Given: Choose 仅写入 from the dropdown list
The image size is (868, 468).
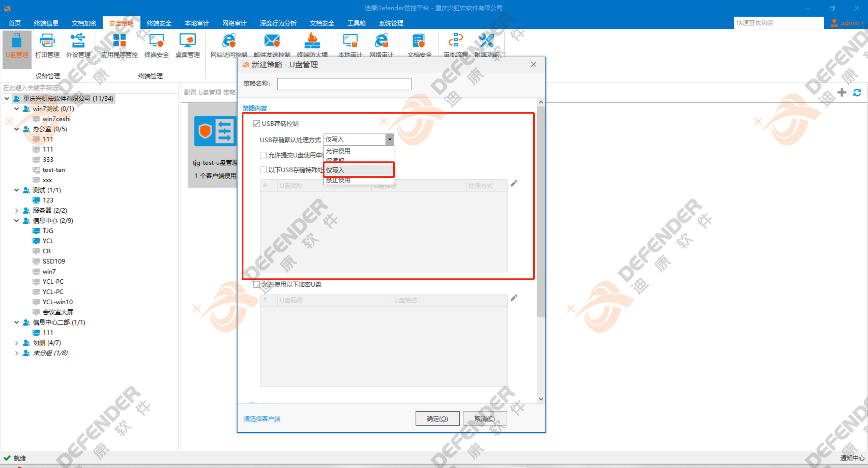Looking at the screenshot, I should tap(359, 170).
